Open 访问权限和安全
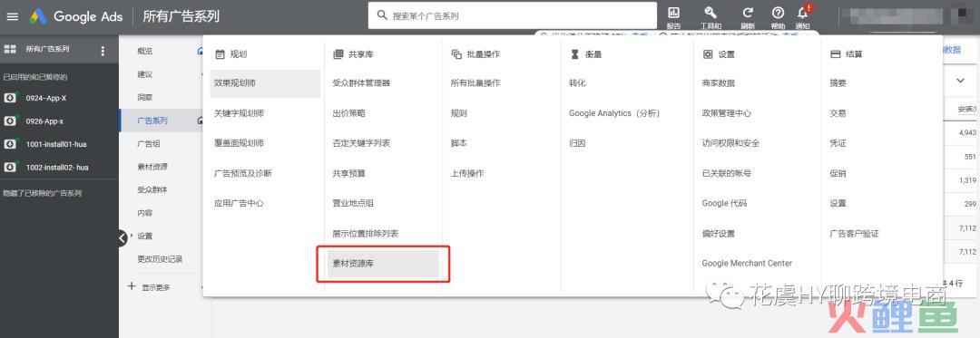This screenshot has width=980, height=338. 730,143
